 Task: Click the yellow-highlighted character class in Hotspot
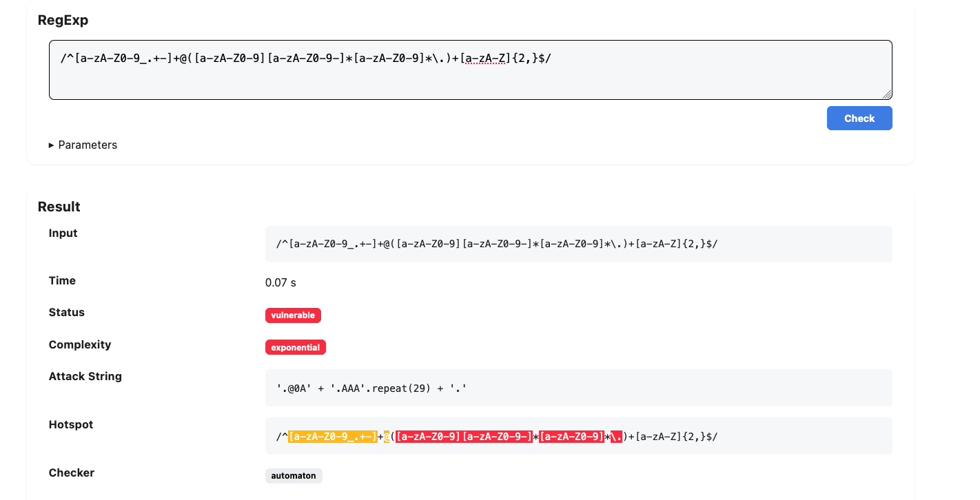(332, 437)
